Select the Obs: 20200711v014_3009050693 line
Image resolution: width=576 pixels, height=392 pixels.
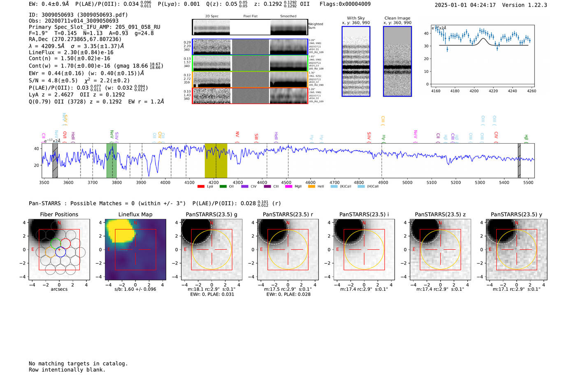[74, 21]
